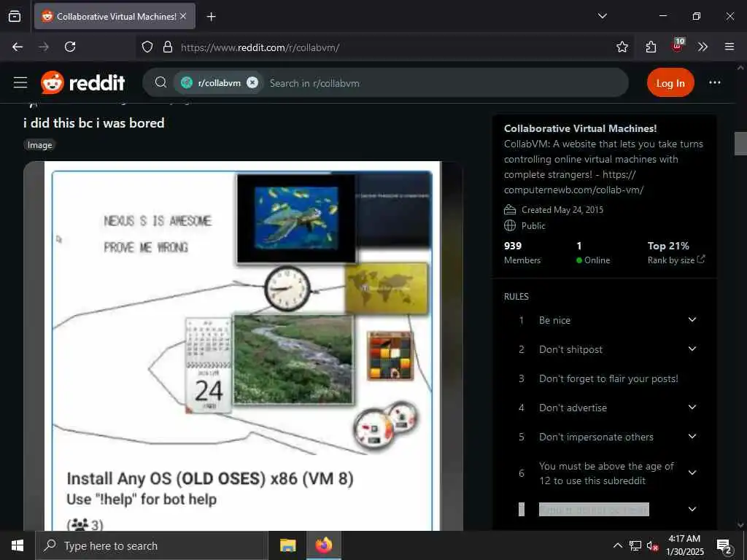Expand the Don't shitpost rule

pos(692,349)
